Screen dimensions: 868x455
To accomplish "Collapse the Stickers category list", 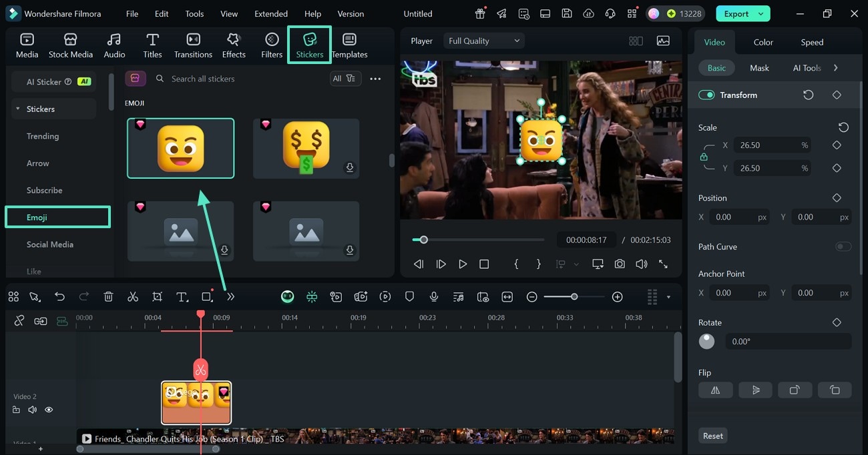I will 17,109.
